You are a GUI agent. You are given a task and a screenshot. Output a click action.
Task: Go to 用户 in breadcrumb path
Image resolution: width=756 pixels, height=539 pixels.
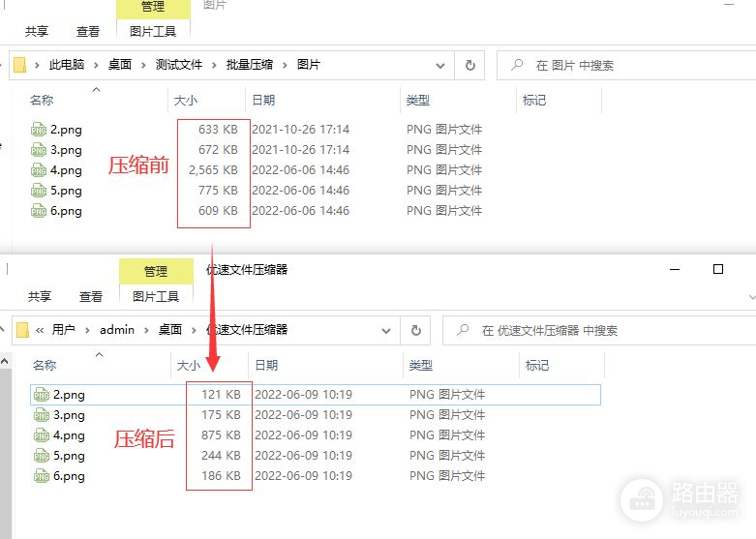64,330
